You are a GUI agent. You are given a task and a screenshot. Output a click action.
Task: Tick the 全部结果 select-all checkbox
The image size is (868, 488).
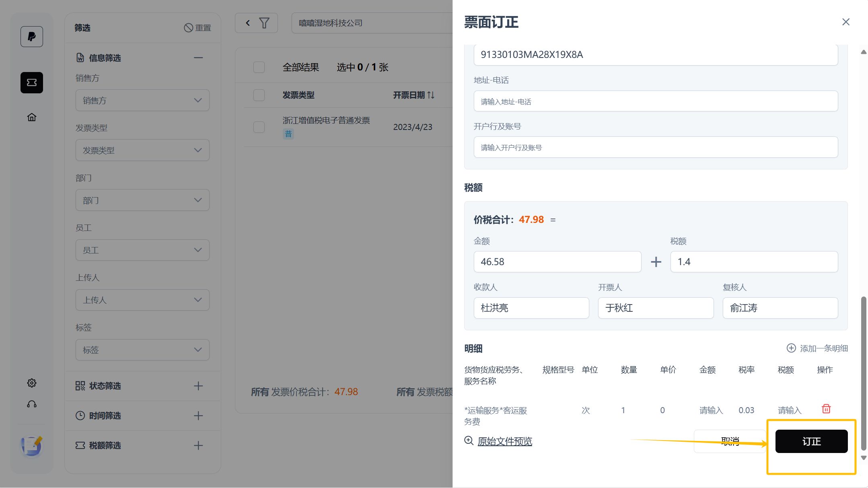(x=259, y=67)
